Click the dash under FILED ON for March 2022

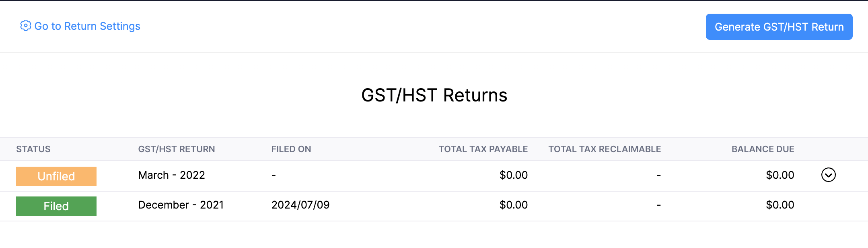point(274,175)
